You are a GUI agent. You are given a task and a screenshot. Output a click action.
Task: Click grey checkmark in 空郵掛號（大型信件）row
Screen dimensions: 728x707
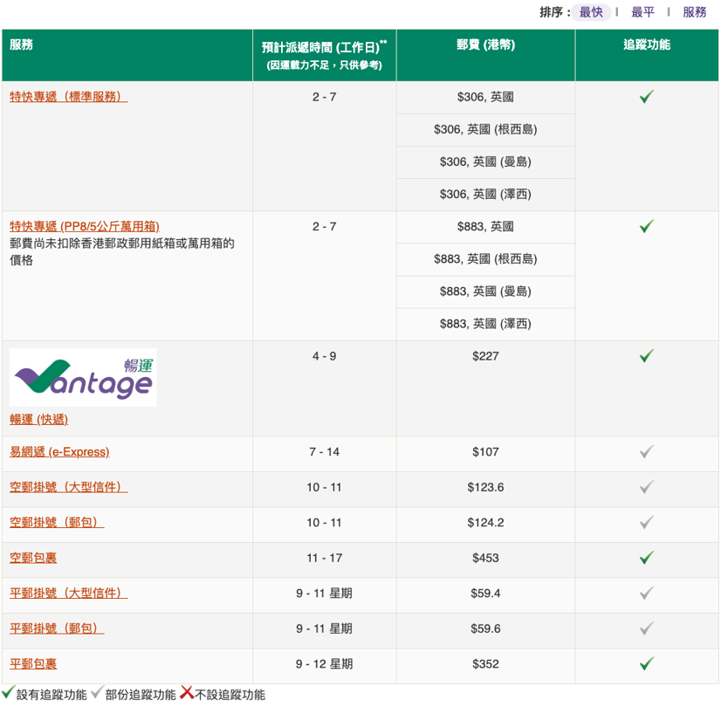coord(646,487)
